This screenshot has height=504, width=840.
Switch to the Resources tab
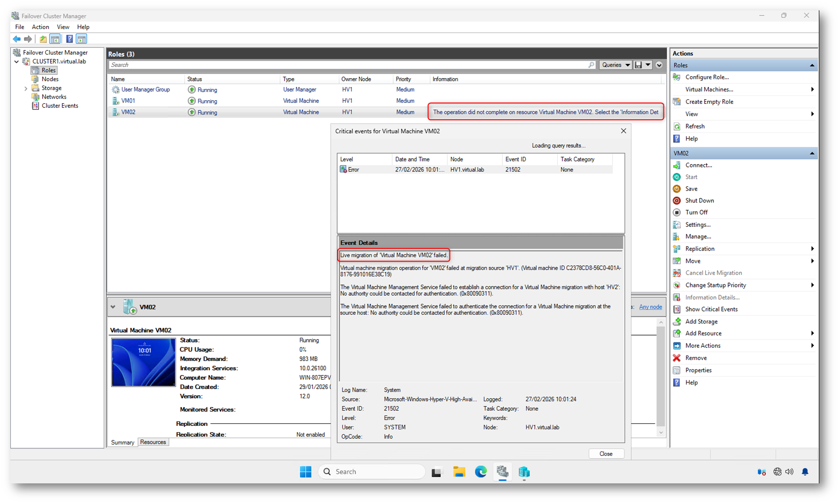click(153, 442)
